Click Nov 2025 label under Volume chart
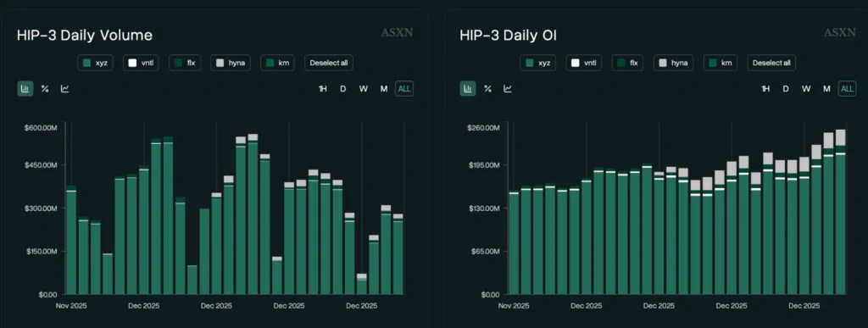The height and width of the screenshot is (328, 868). tap(71, 305)
